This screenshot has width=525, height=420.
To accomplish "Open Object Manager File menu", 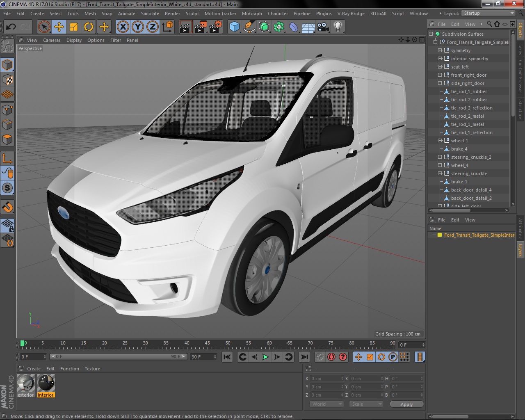I will pos(441,24).
